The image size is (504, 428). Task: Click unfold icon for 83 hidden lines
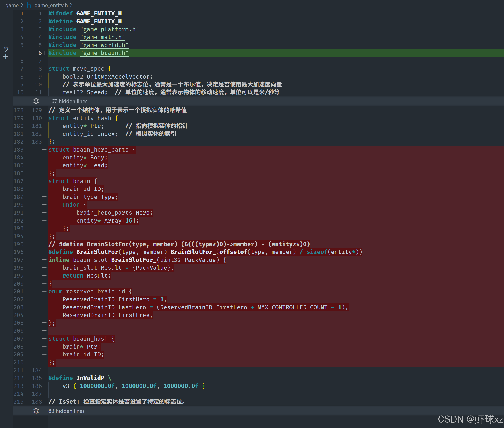click(x=36, y=411)
